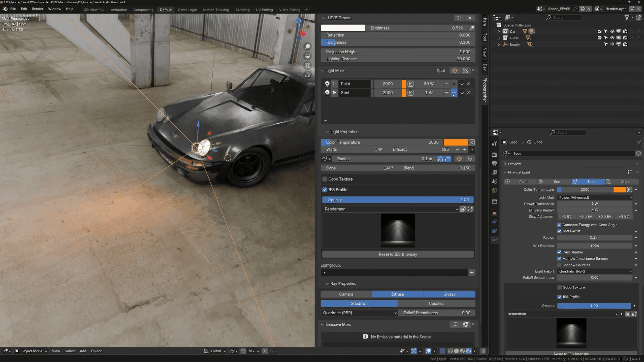Screen dimensions: 644x362
Task: Switch to the Compositing workspace tab
Action: 143,10
